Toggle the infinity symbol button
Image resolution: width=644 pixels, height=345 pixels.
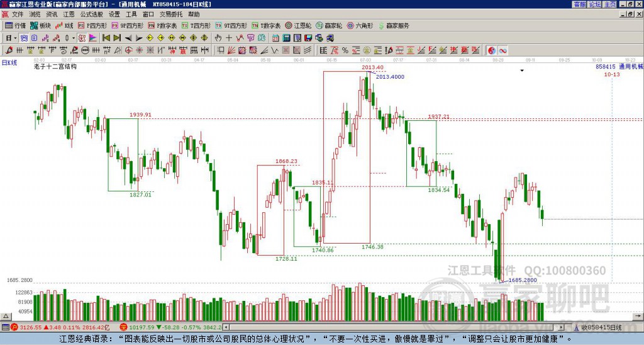point(502,50)
